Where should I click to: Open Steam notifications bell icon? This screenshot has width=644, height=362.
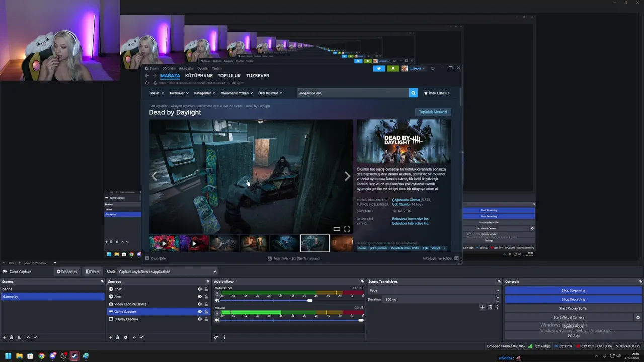393,68
